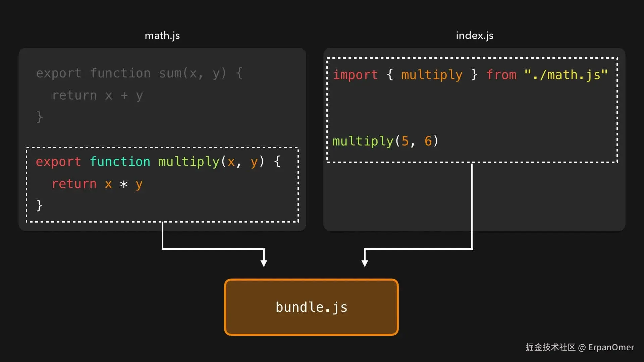644x362 pixels.
Task: Click the bundle.js orange box
Action: [x=311, y=307]
